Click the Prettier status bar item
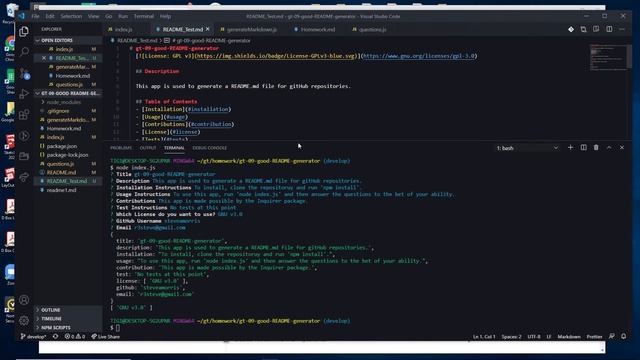This screenshot has height=360, width=640. click(594, 337)
